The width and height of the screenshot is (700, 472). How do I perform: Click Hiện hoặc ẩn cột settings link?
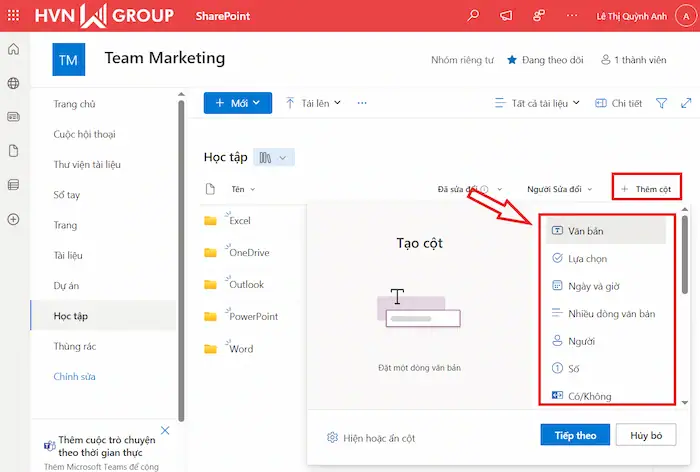(372, 438)
